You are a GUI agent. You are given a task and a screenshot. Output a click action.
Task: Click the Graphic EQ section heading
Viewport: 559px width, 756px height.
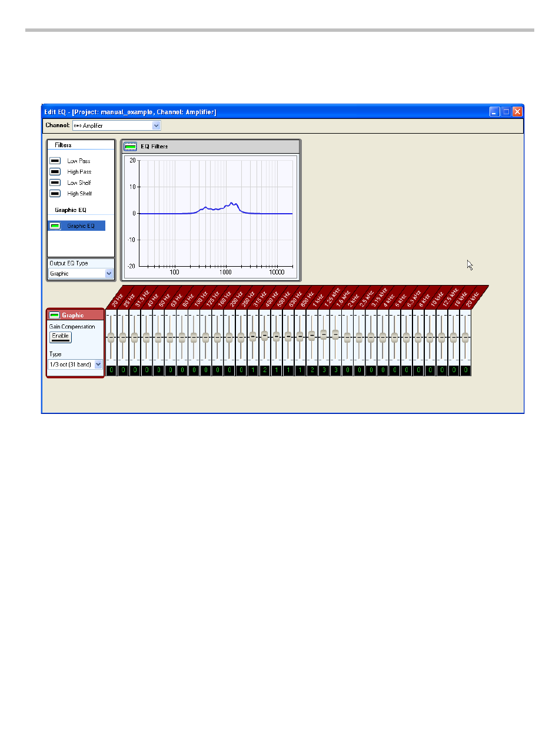(x=71, y=210)
